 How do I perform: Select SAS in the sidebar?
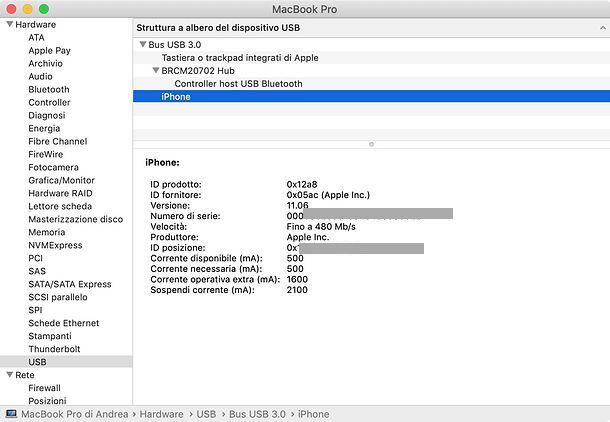point(37,271)
